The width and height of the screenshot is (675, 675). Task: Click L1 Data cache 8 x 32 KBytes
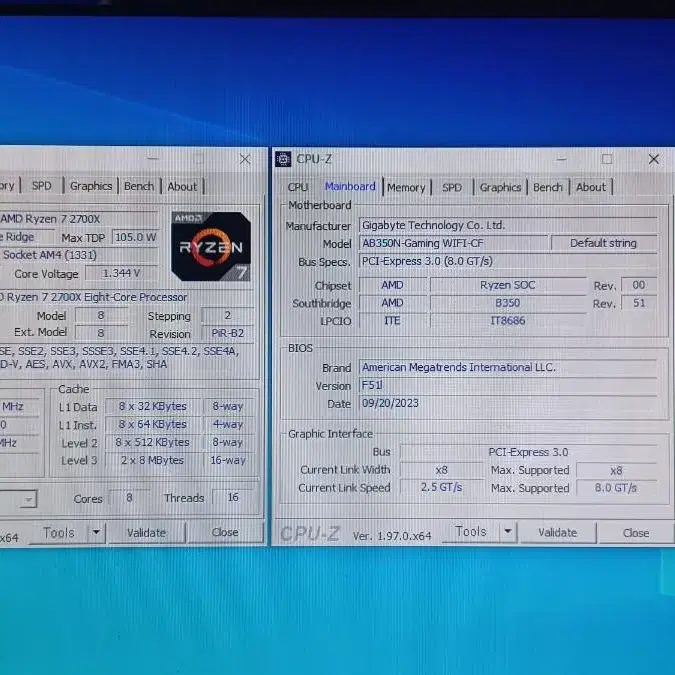(x=152, y=406)
